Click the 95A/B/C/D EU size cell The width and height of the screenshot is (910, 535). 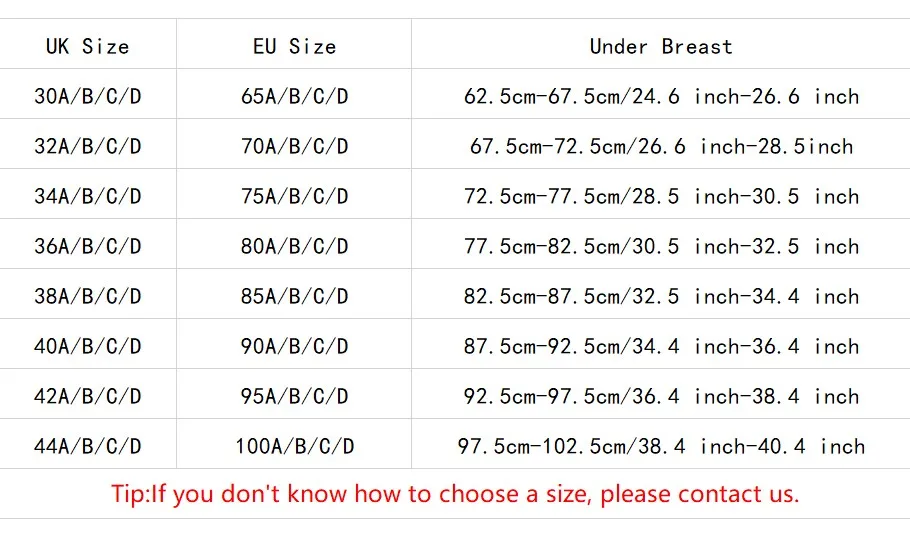tap(294, 397)
